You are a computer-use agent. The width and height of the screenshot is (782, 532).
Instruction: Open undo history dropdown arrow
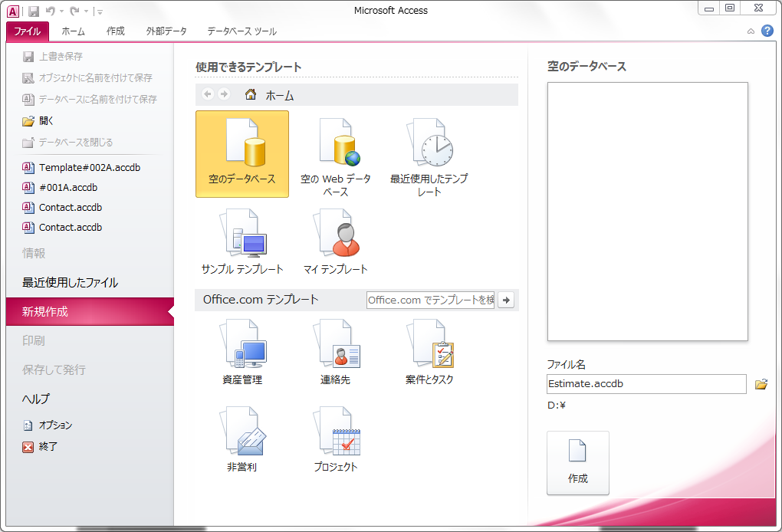[x=61, y=11]
